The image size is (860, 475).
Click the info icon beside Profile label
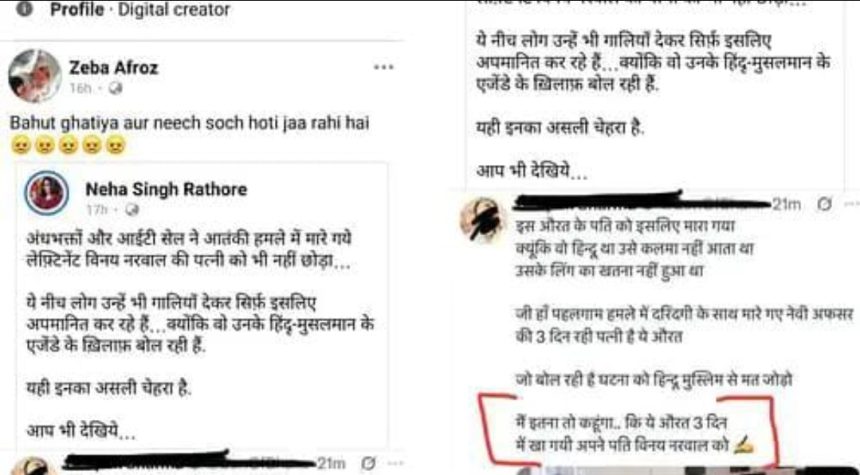click(x=24, y=9)
